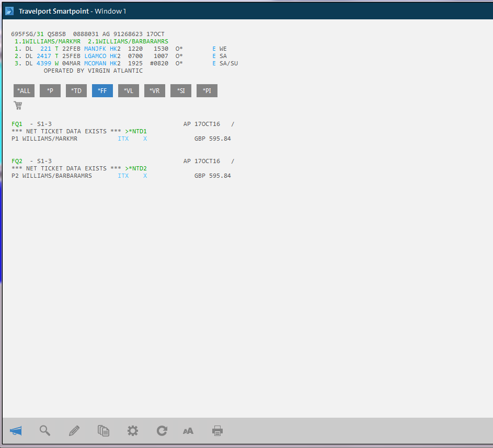
Task: Click the megaphone announcements icon
Action: 16,430
